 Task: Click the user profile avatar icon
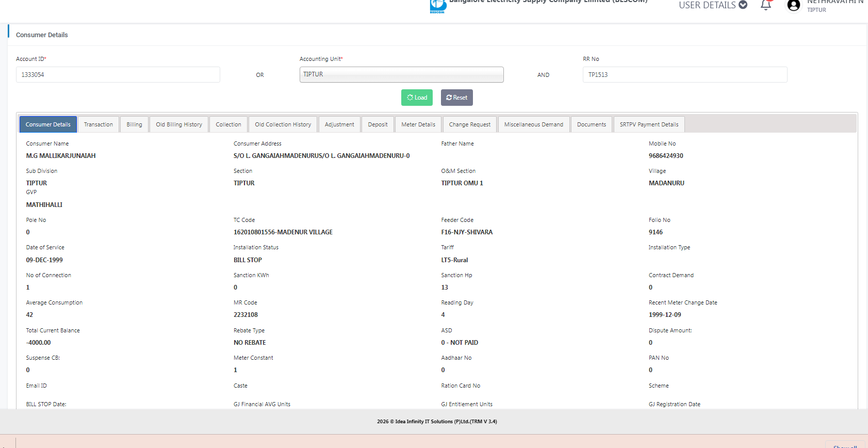(794, 5)
